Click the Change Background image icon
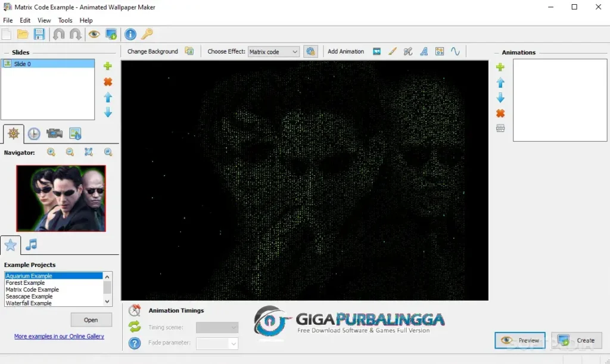This screenshot has height=364, width=610. 189,51
